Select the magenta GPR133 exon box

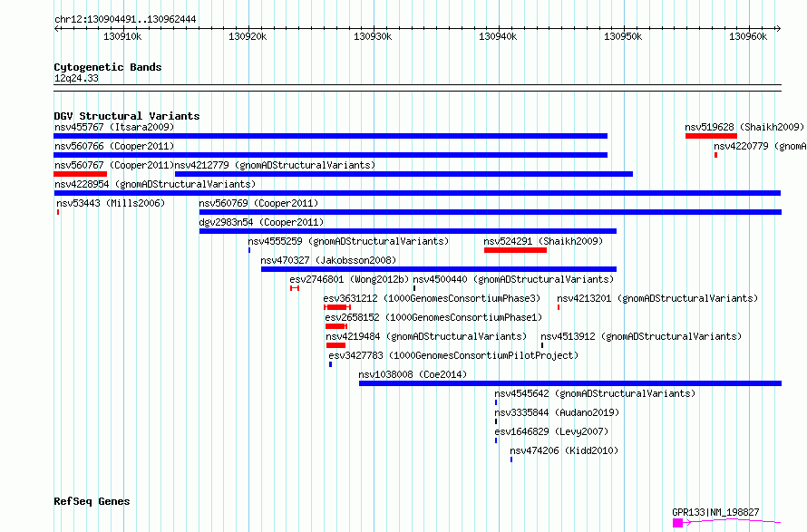pos(678,523)
